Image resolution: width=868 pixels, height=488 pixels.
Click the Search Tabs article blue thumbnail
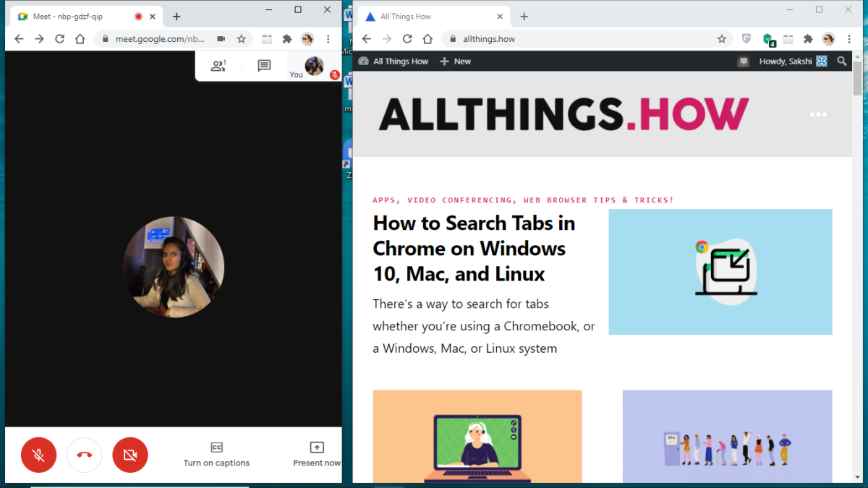720,272
